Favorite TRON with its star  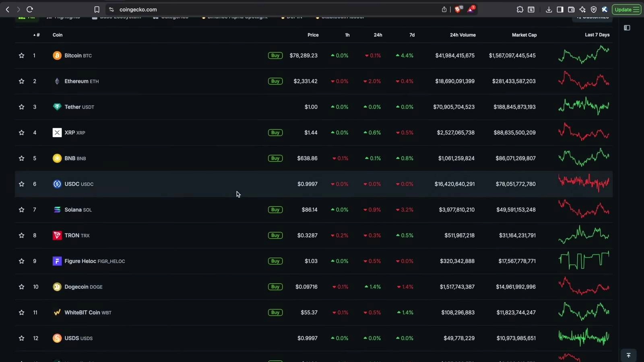click(x=22, y=236)
